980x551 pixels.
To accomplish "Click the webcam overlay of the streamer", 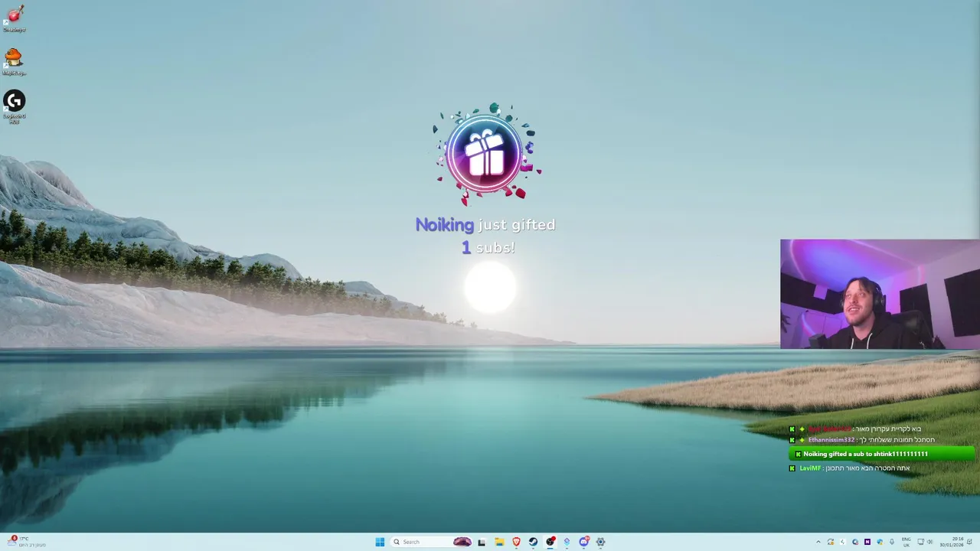I will click(x=880, y=294).
